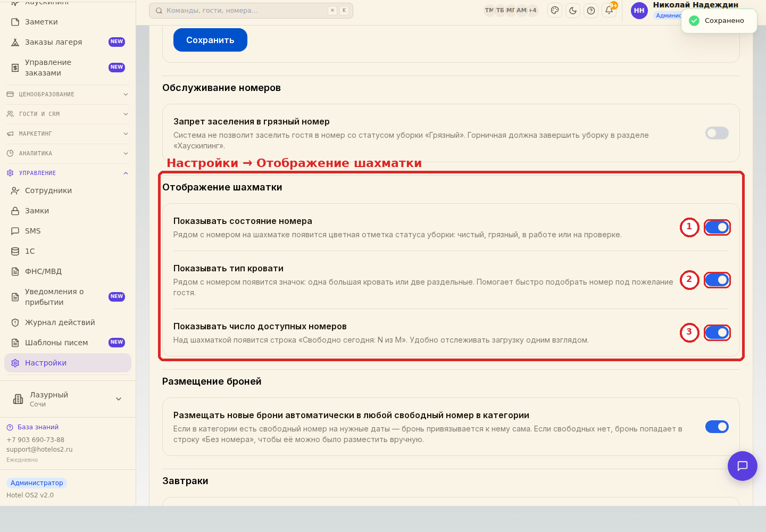Click the support@hotelos2.ru email
The height and width of the screenshot is (532, 766).
pos(39,450)
